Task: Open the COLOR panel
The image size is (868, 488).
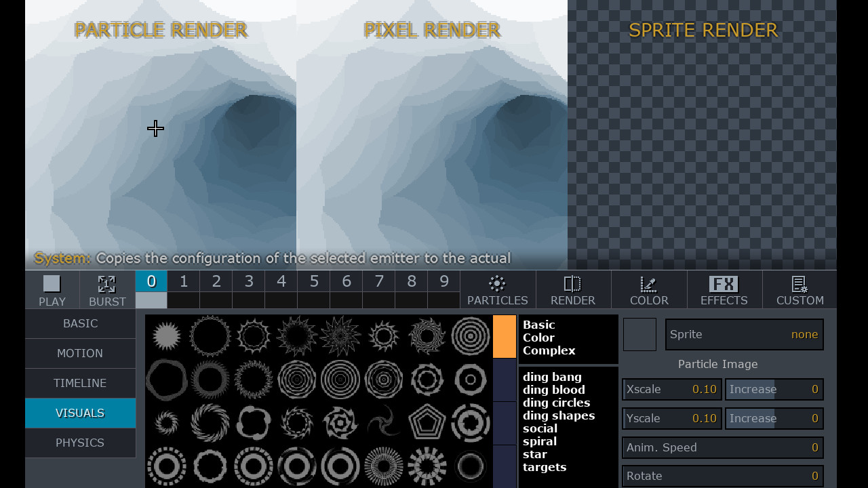Action: (x=648, y=289)
